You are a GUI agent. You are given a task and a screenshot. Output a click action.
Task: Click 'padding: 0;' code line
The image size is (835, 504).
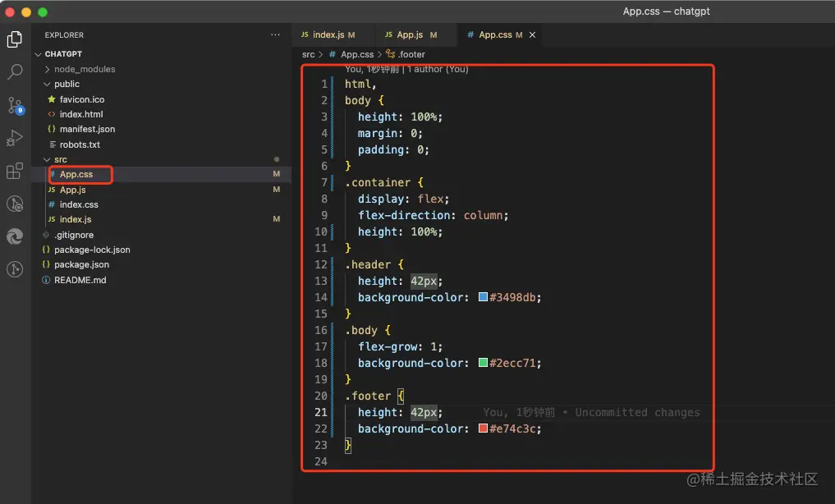393,149
